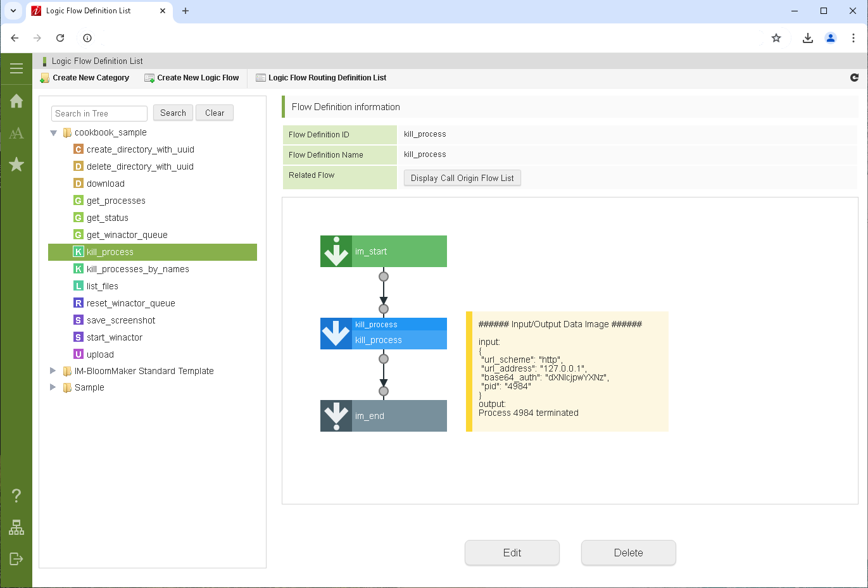Go to Home via sidebar icon

coord(16,101)
